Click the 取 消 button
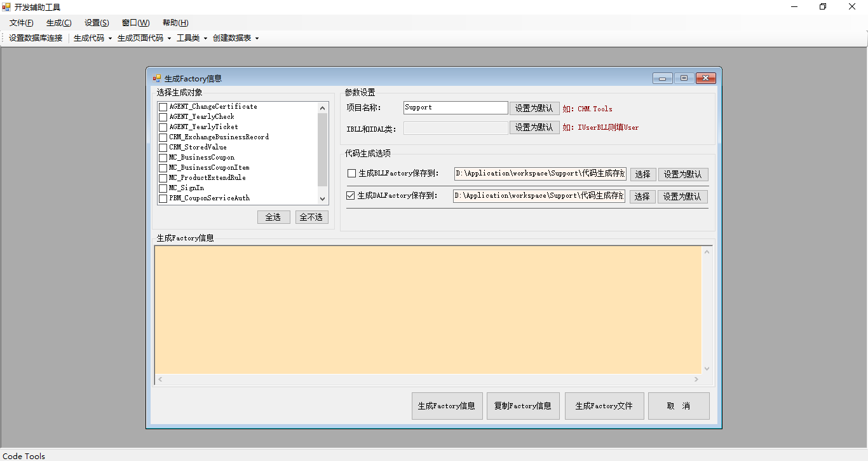Screen dimensions: 868x461 (679, 406)
